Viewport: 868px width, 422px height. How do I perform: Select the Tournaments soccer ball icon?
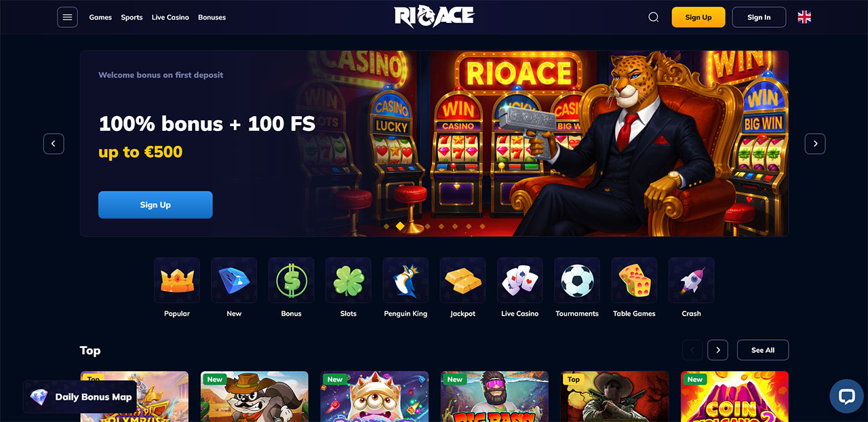point(577,280)
